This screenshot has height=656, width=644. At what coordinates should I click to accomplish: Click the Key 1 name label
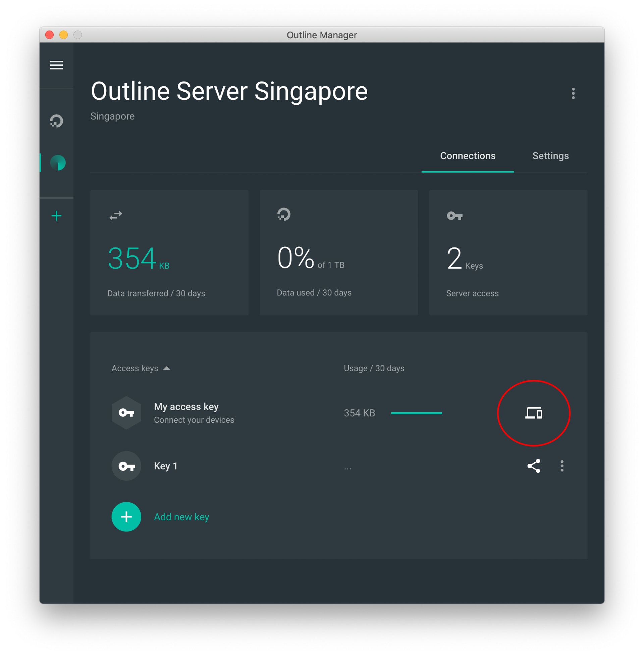[165, 466]
